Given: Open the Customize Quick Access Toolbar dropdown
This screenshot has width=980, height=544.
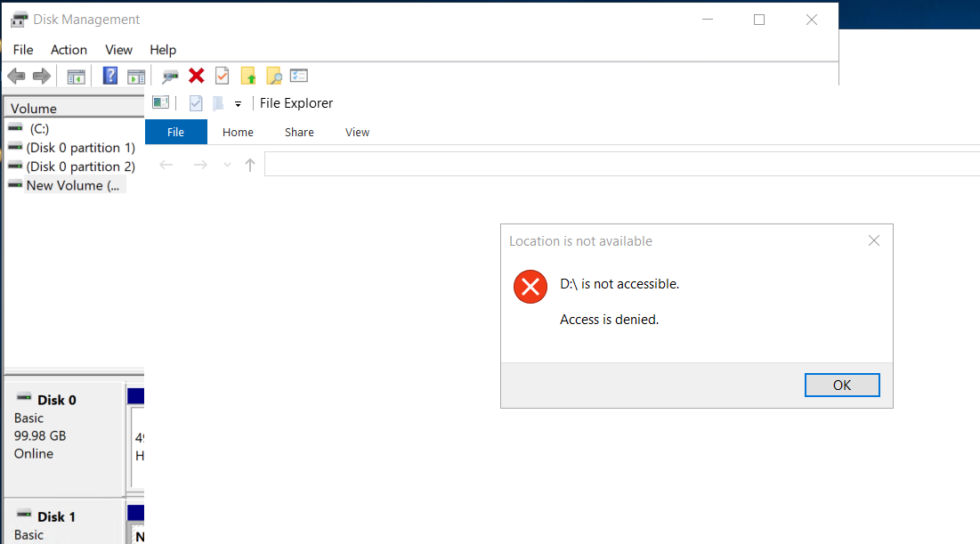Looking at the screenshot, I should click(x=239, y=104).
